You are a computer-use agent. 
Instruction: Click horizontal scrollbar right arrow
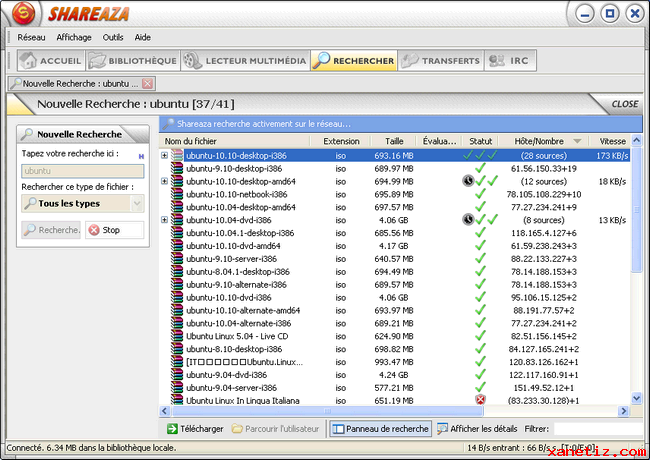(x=623, y=411)
